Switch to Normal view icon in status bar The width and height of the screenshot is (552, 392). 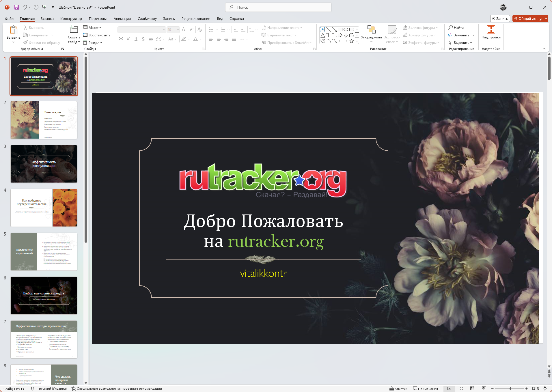tap(449, 389)
